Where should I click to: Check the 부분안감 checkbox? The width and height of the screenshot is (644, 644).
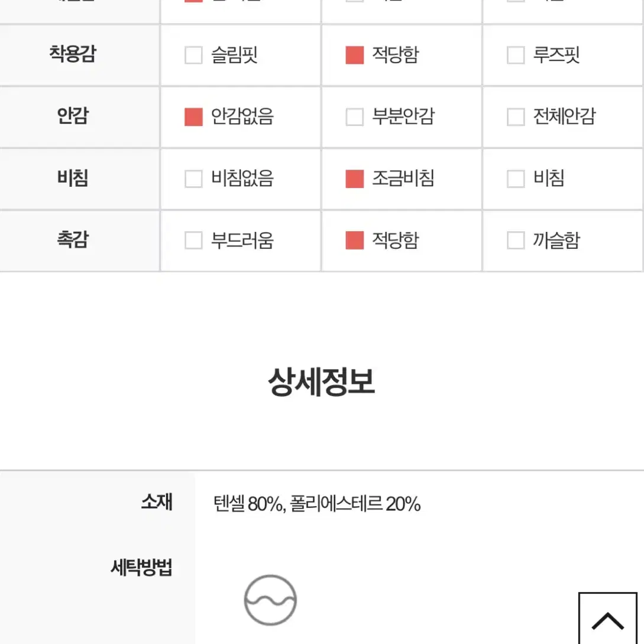[354, 116]
